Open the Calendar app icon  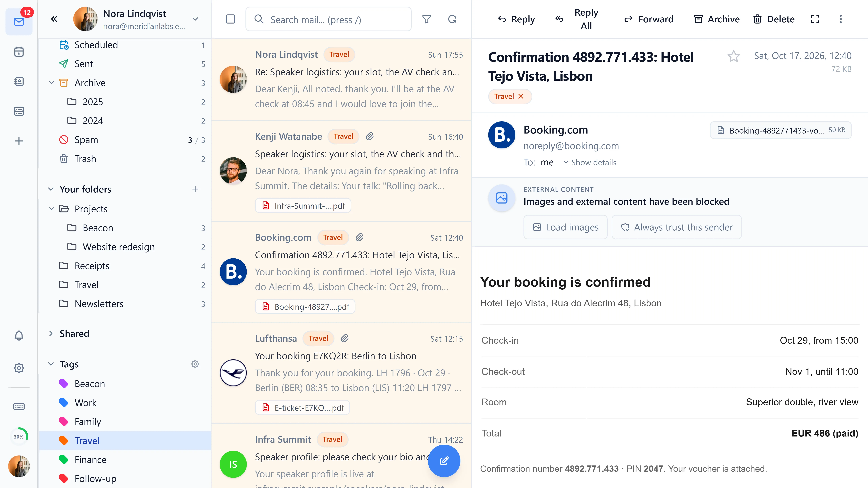pyautogui.click(x=19, y=52)
